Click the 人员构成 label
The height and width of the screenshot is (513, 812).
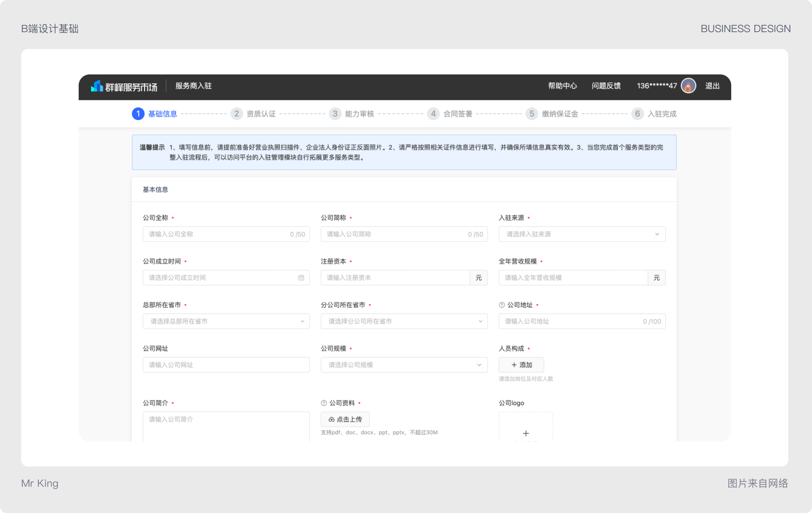[x=511, y=348]
